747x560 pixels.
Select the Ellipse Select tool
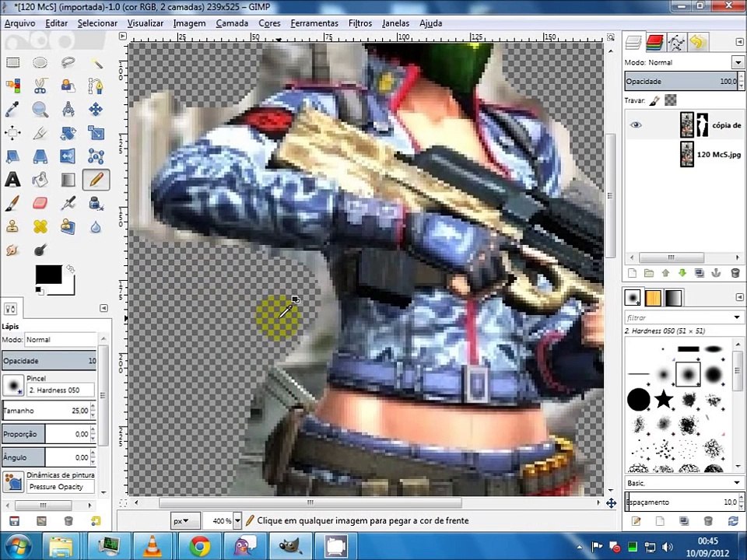coord(40,62)
